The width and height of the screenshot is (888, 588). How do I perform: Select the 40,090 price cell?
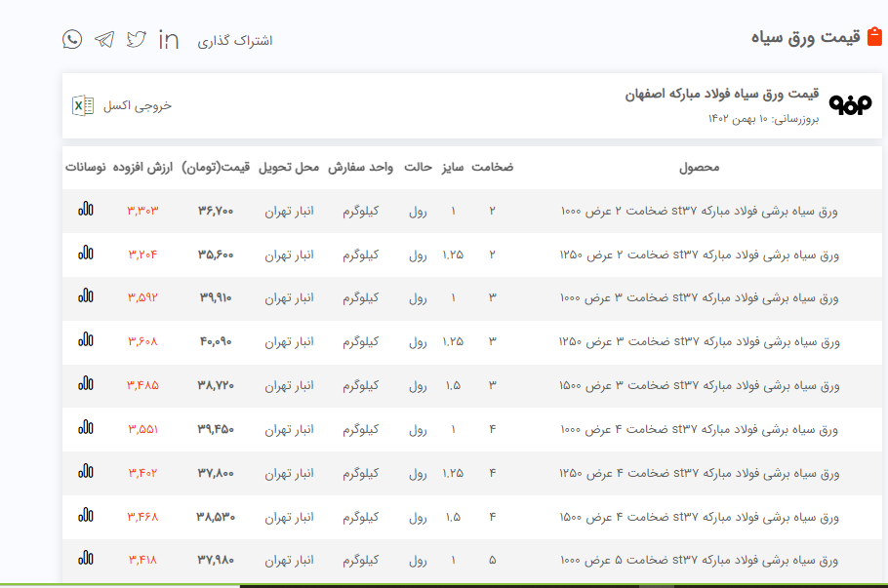click(216, 342)
